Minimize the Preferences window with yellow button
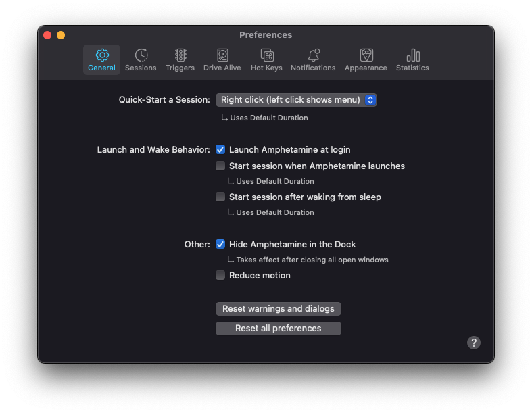The image size is (532, 413). pyautogui.click(x=61, y=35)
